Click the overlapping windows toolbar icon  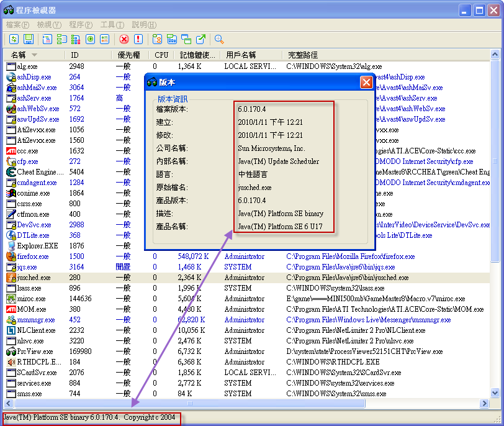pyautogui.click(x=186, y=39)
